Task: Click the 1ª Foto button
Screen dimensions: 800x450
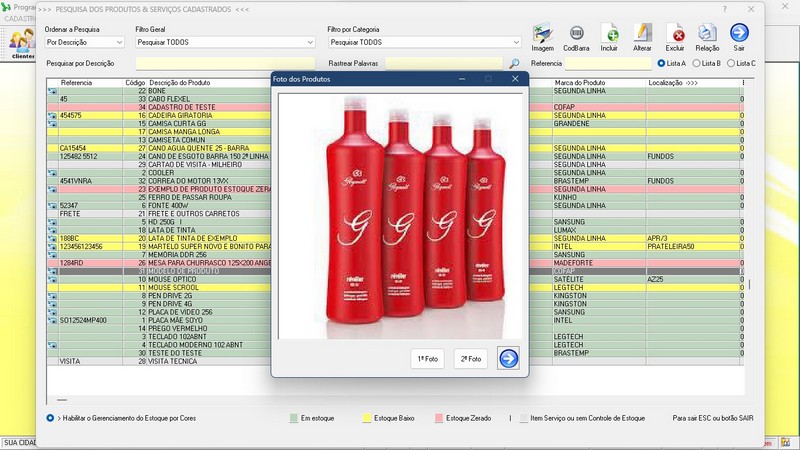Action: [x=427, y=359]
